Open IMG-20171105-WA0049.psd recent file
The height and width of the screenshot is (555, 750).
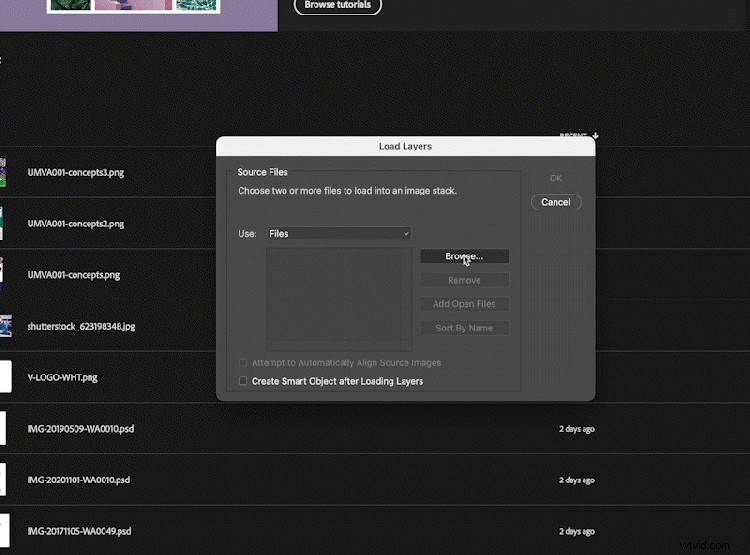tap(79, 531)
